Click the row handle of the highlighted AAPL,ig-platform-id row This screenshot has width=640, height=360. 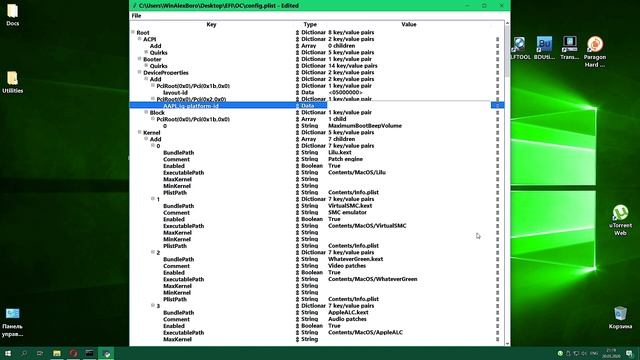tap(497, 106)
